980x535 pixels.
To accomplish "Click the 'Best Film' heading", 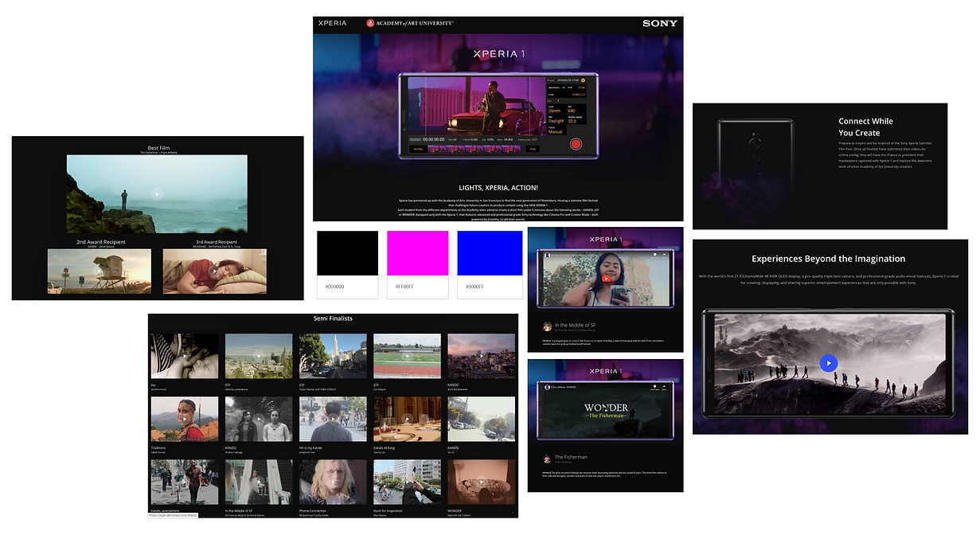I will point(158,147).
